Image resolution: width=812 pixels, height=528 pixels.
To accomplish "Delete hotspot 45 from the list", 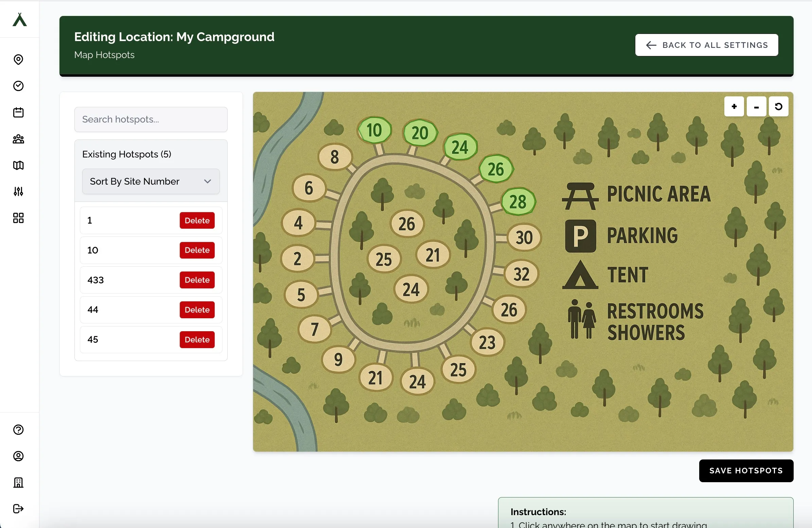I will (x=196, y=339).
